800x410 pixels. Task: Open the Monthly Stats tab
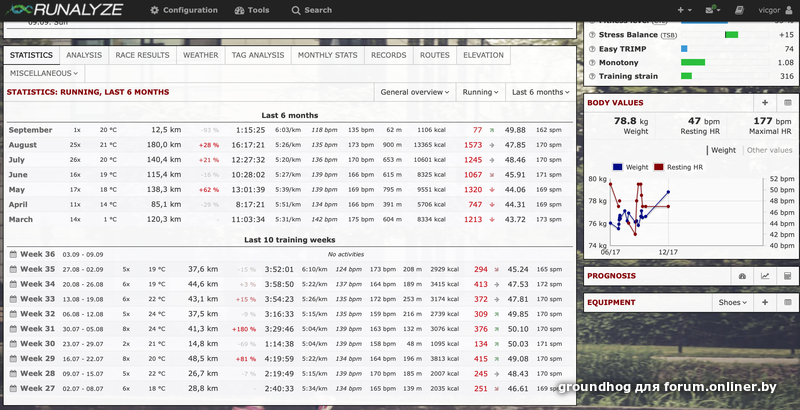(x=328, y=56)
